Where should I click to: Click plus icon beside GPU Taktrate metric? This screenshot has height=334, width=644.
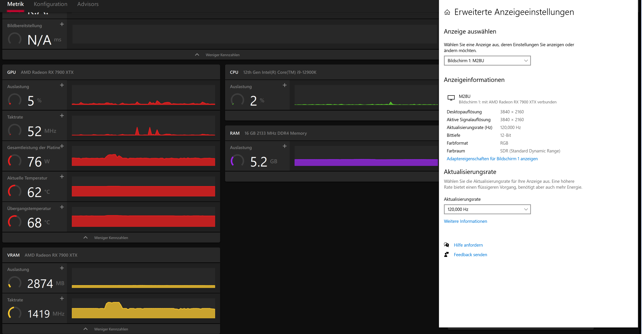(x=62, y=116)
